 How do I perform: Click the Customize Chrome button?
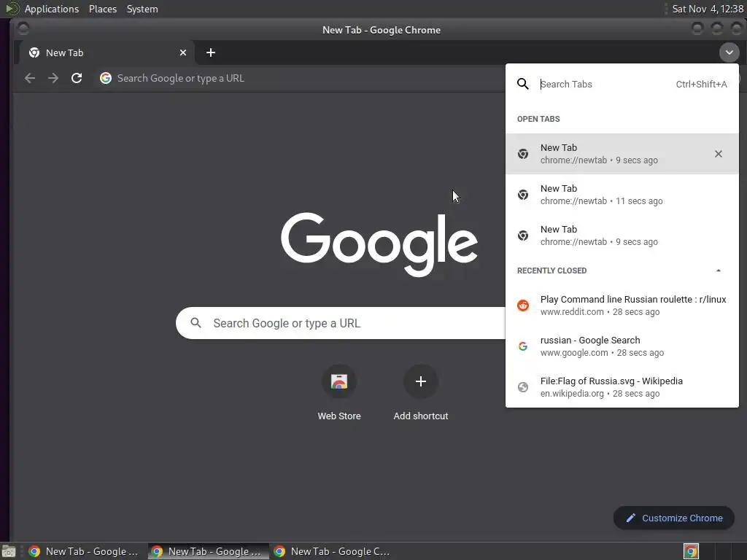point(673,518)
